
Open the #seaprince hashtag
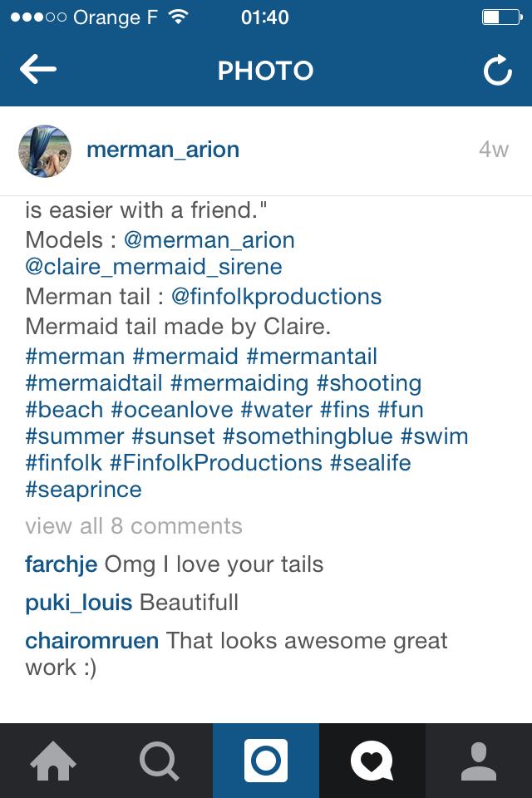point(84,490)
